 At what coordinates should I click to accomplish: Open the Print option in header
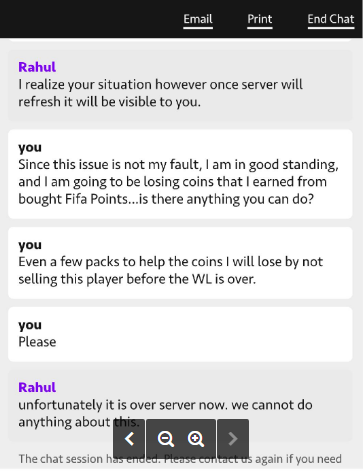[x=260, y=19]
